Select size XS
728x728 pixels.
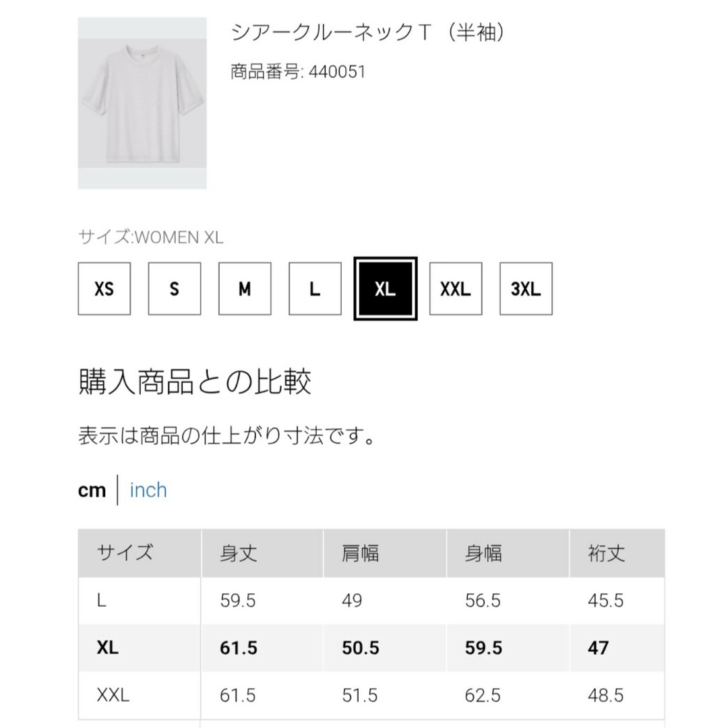coord(104,289)
